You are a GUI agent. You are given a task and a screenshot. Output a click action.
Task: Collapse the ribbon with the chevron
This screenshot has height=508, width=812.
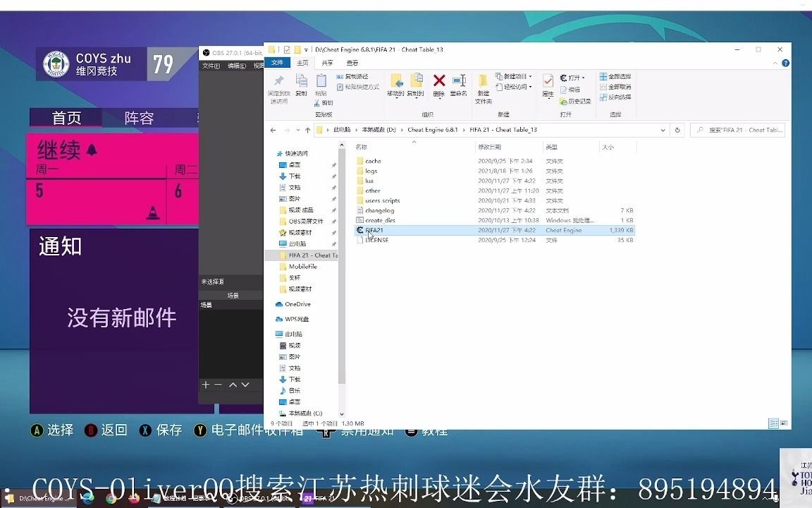775,64
